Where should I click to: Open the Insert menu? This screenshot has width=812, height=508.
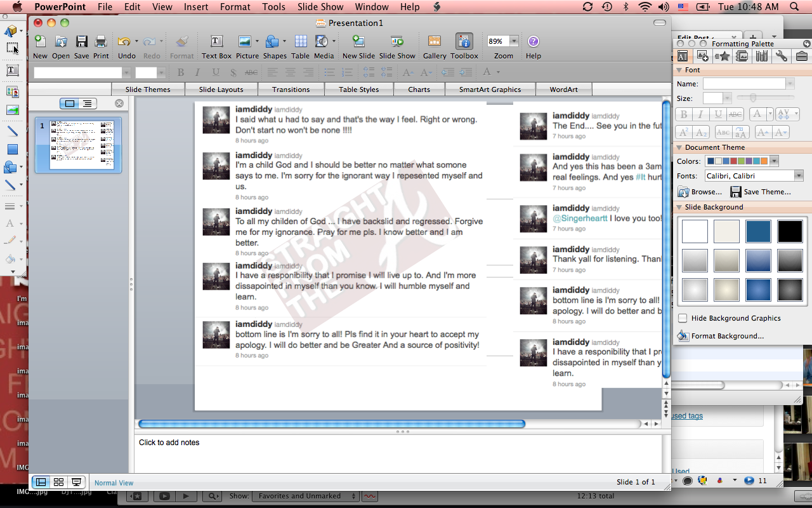click(x=196, y=7)
